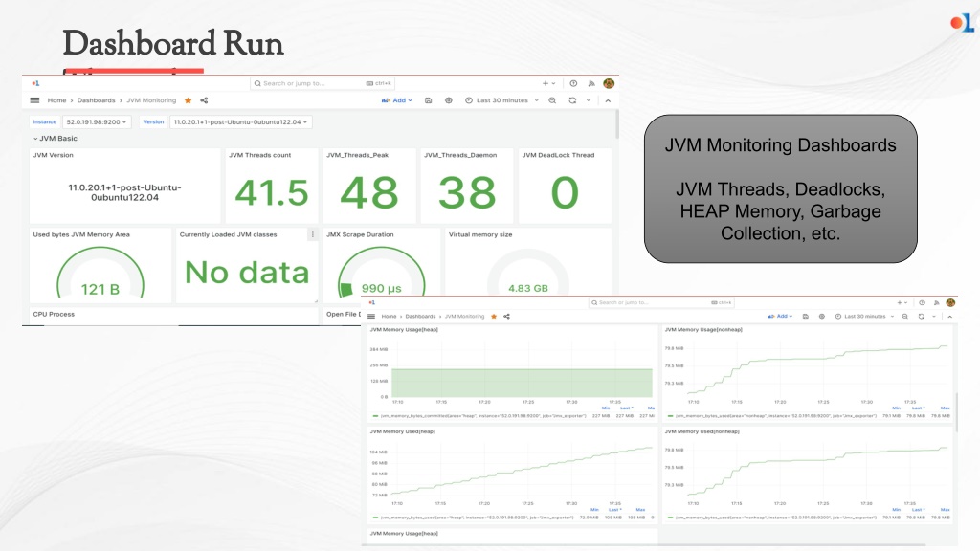
Task: Open the help icon in lower dashboard
Action: point(922,302)
